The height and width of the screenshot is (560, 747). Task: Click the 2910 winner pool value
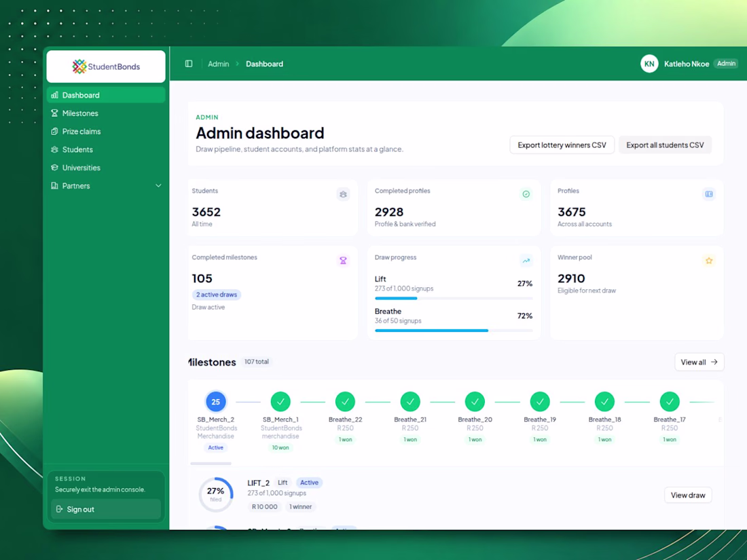tap(571, 278)
